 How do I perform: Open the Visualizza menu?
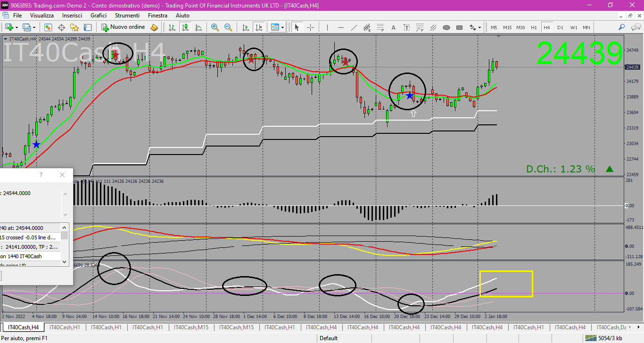point(42,16)
